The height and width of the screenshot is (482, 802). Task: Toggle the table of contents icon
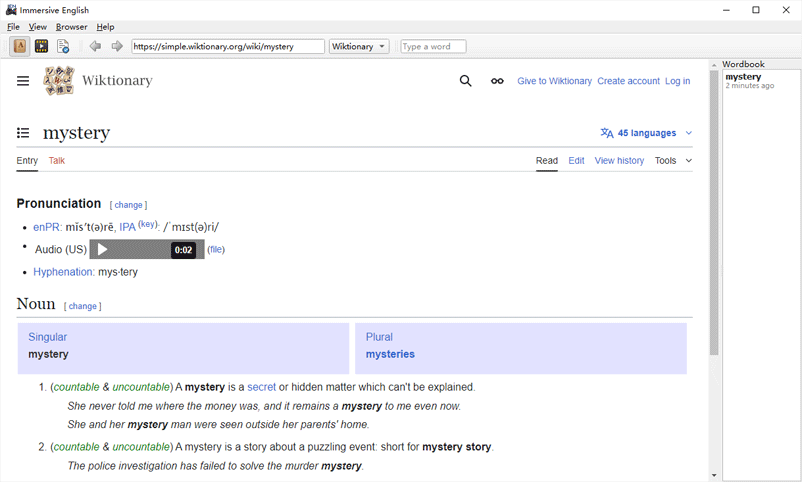point(23,133)
